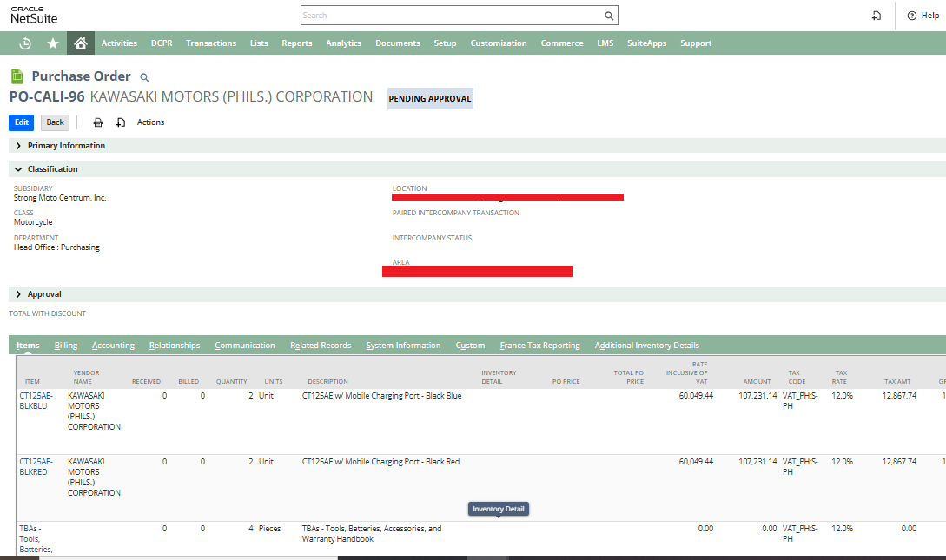Open the Transactions menu

click(211, 43)
